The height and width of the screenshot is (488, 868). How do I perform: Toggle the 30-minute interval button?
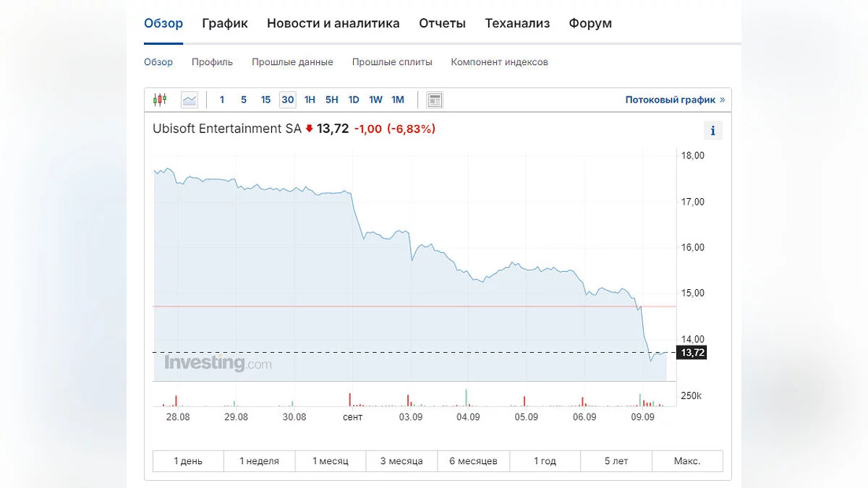pyautogui.click(x=288, y=100)
